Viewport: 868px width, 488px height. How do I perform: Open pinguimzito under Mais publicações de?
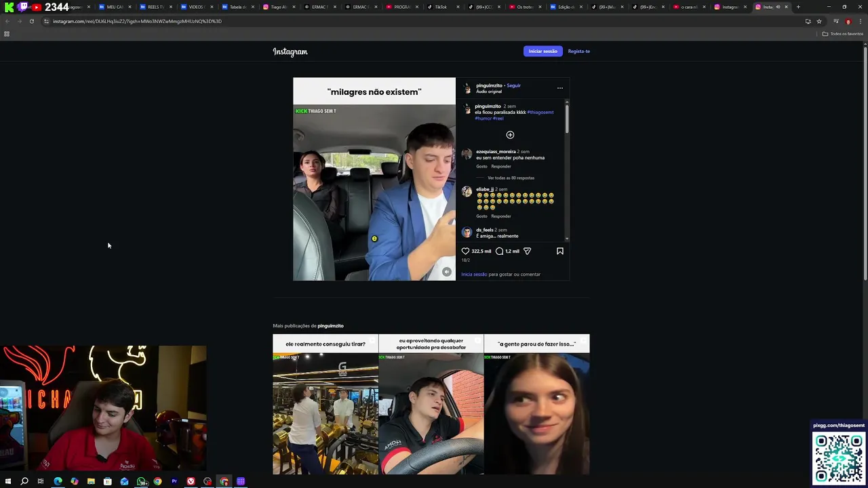coord(330,326)
